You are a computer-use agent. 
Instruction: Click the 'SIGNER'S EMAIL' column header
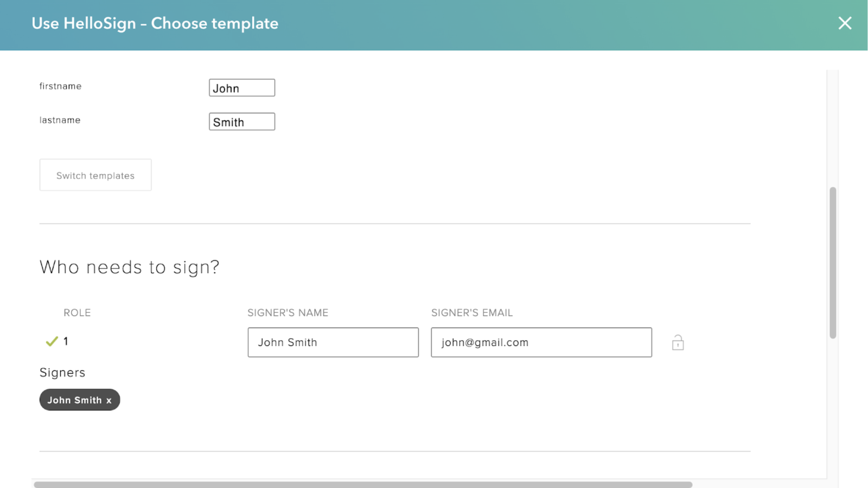pos(472,313)
